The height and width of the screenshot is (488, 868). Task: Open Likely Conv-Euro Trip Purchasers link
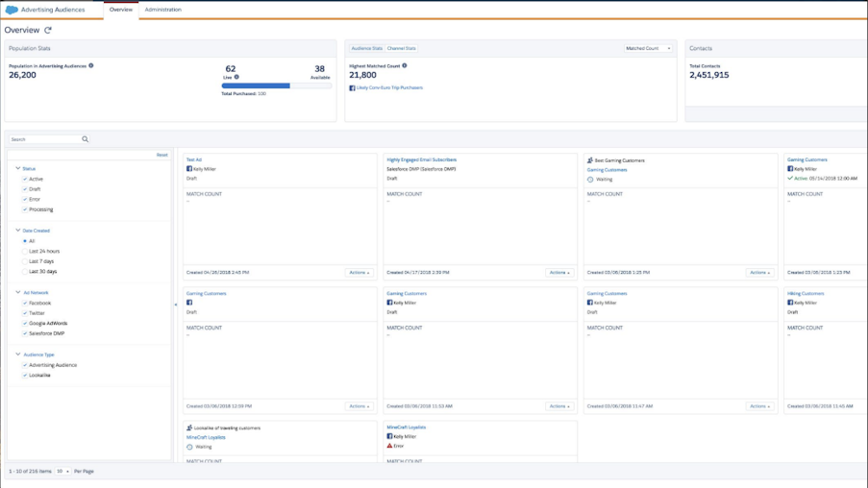point(389,87)
